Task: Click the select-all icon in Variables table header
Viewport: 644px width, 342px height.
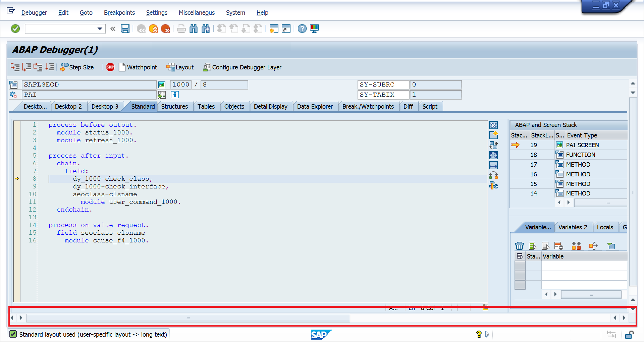Action: [520, 256]
